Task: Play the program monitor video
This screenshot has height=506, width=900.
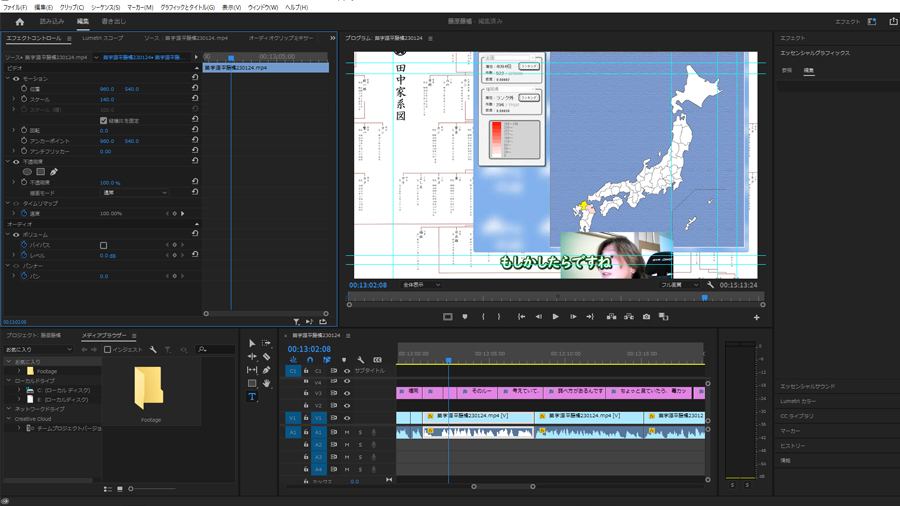Action: point(555,317)
